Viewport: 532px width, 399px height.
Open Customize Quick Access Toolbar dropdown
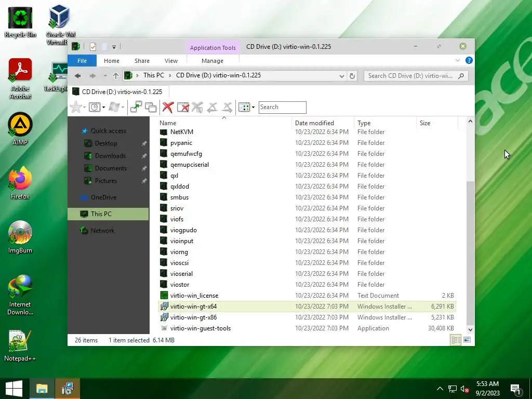click(114, 47)
